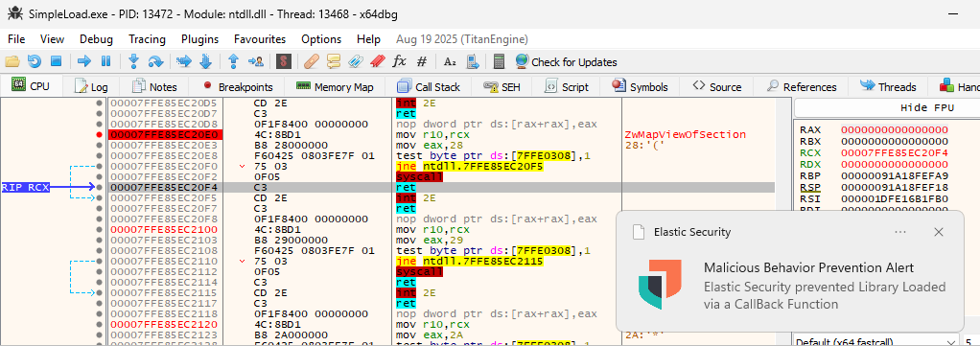Screen dimensions: 980x346
Task: Dismiss the Elastic Security notification
Action: point(938,232)
